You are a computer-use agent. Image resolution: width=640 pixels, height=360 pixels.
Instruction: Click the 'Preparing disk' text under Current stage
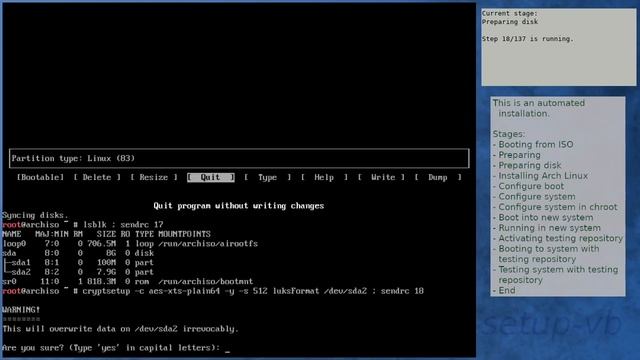510,22
